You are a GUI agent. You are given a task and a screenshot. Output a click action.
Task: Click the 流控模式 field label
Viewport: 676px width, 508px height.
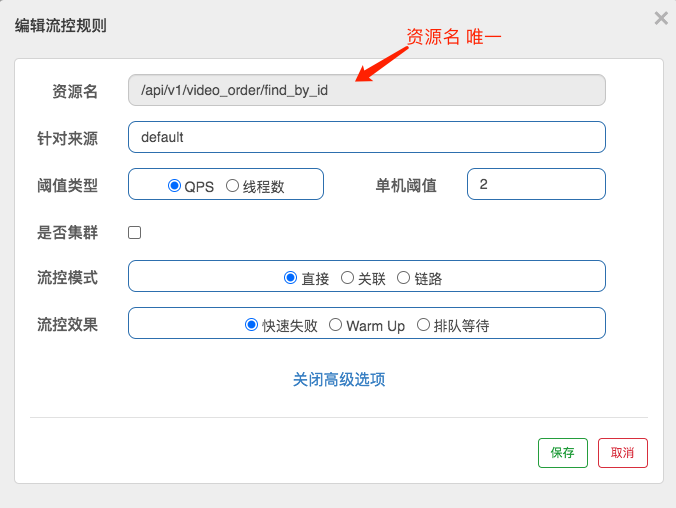67,277
